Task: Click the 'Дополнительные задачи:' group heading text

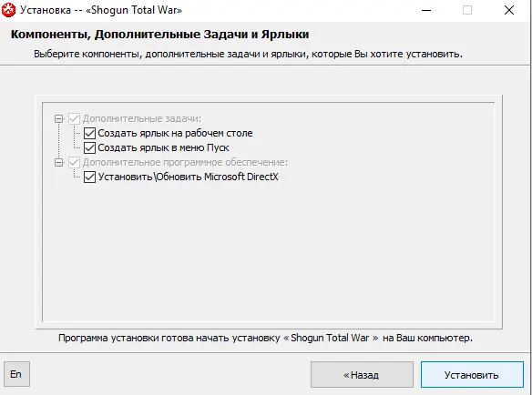Action: click(x=142, y=118)
